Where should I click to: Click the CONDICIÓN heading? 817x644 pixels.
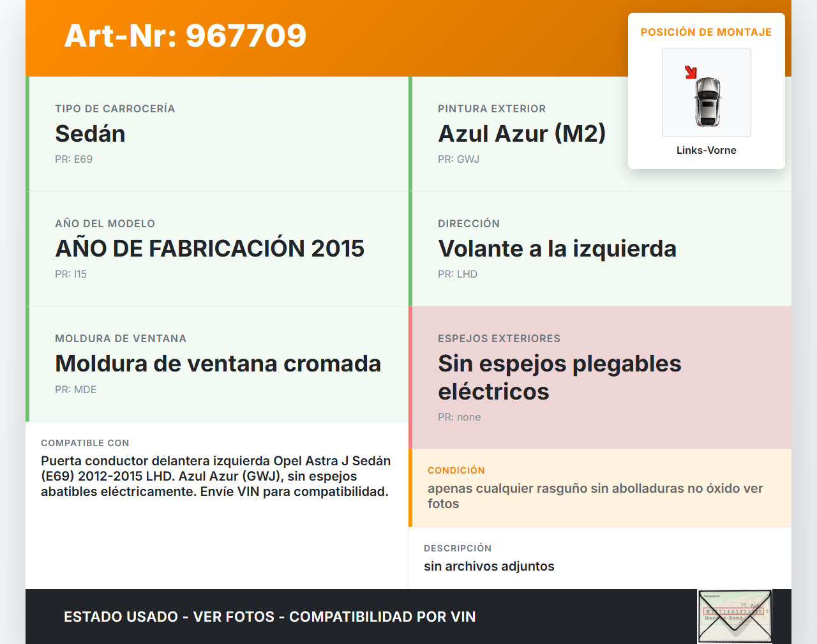point(456,470)
